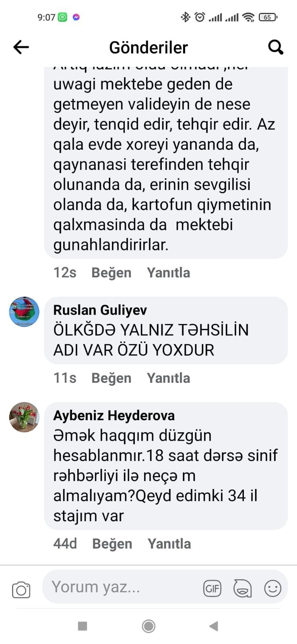Tap the Android recent apps square
The image size is (297, 644).
tap(82, 626)
